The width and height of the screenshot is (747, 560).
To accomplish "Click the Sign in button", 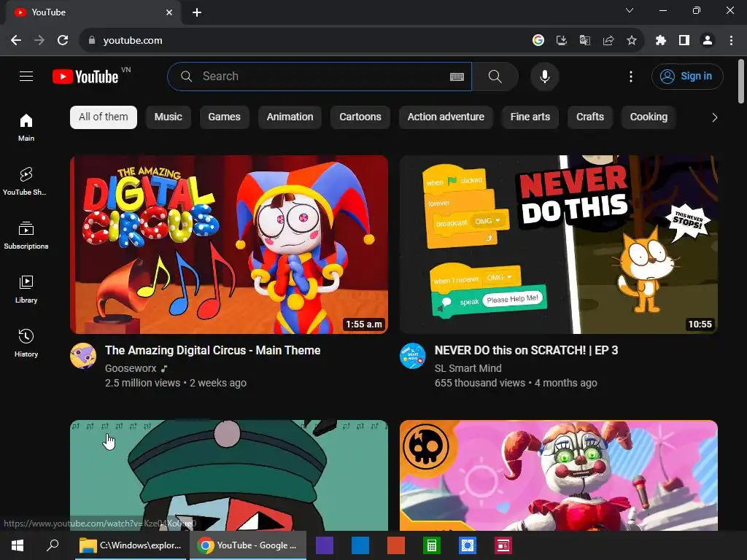I will 687,76.
